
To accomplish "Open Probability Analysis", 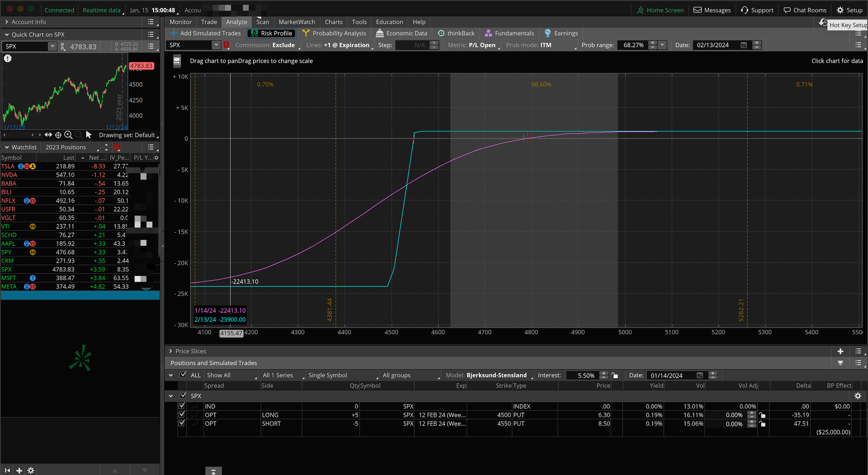I will (334, 33).
